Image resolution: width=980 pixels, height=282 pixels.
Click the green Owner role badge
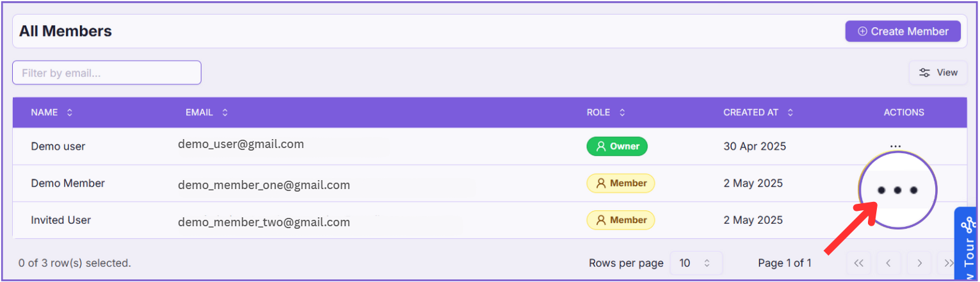tap(617, 146)
